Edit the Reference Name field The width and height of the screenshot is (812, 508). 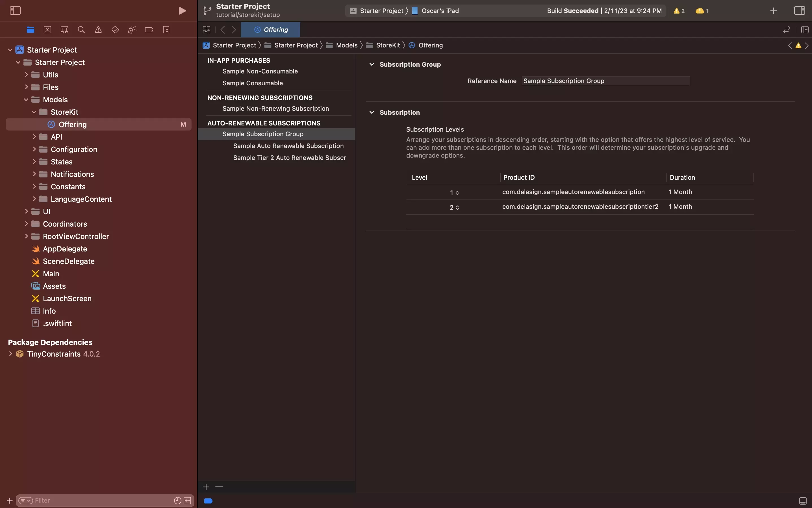pos(606,81)
